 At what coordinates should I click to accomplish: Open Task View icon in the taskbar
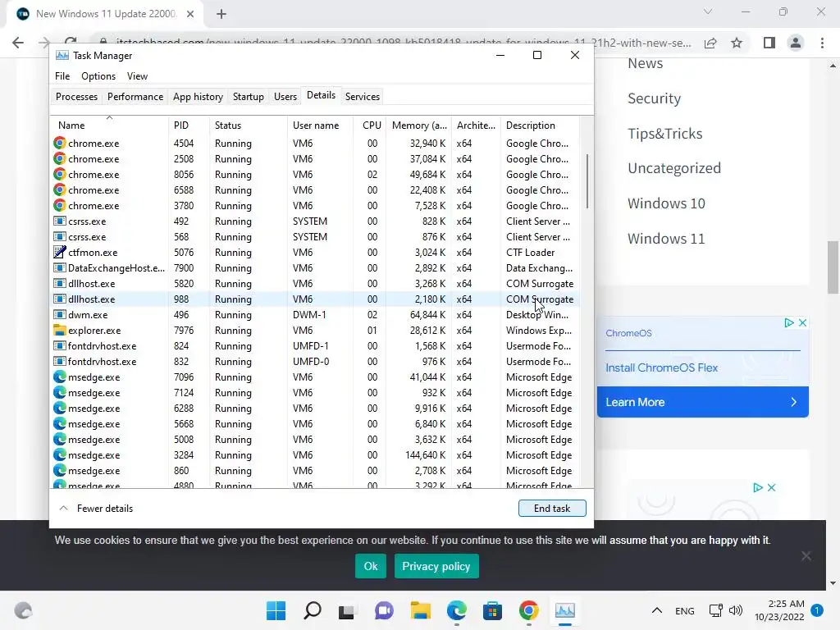[x=347, y=610]
